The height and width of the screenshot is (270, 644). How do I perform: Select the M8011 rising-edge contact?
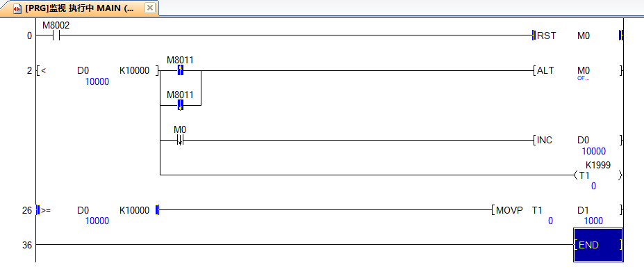(180, 70)
